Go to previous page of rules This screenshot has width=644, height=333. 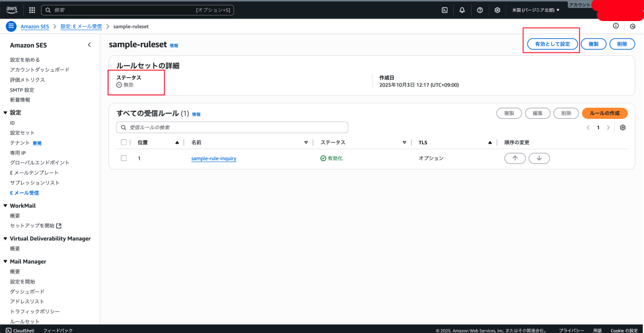pyautogui.click(x=588, y=128)
